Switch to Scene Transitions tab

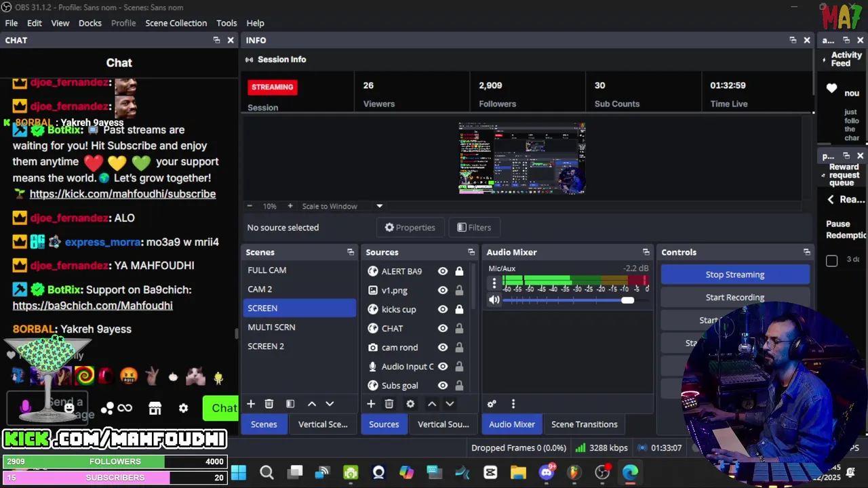585,424
